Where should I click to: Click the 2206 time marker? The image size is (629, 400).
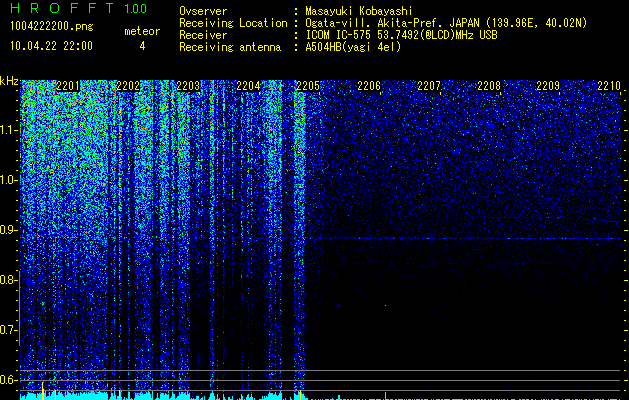coord(369,86)
